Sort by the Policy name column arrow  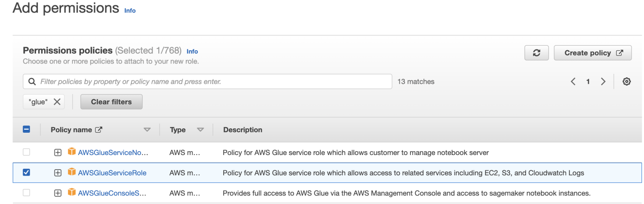point(147,130)
